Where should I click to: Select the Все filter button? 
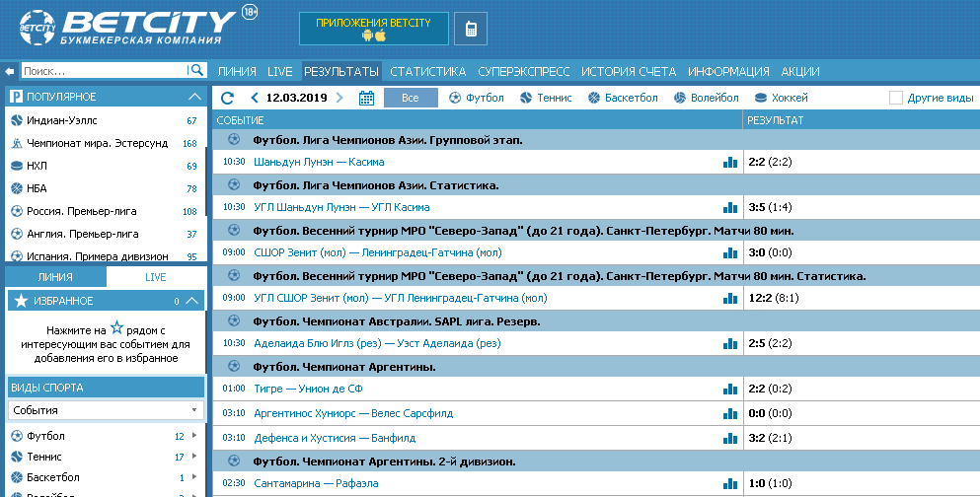click(x=411, y=98)
